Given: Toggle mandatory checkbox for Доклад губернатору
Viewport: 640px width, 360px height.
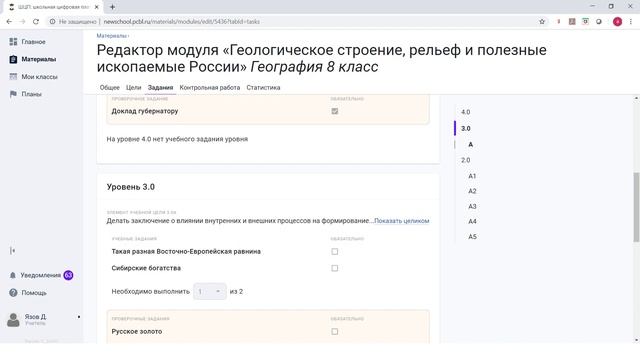Looking at the screenshot, I should pyautogui.click(x=335, y=111).
